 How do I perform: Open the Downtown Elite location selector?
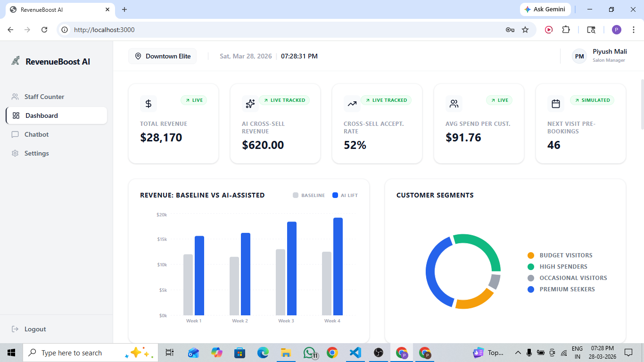(x=163, y=56)
